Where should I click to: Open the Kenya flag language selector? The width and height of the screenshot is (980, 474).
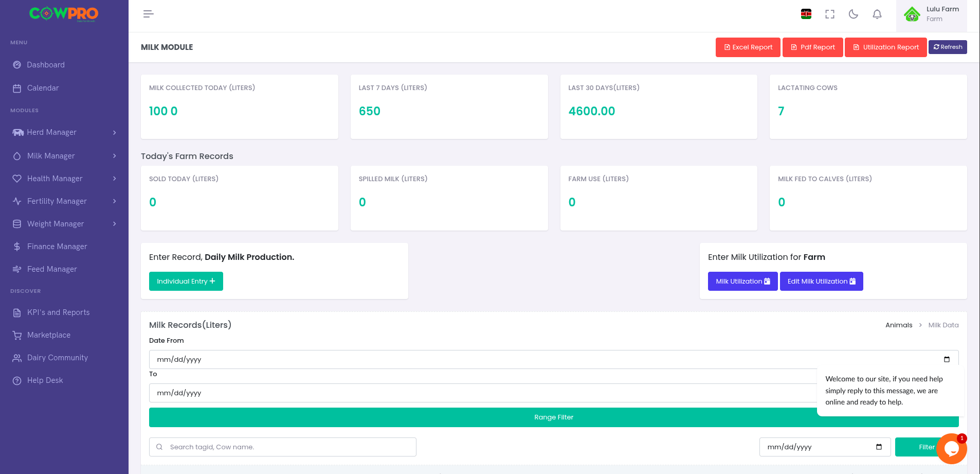pyautogui.click(x=806, y=14)
